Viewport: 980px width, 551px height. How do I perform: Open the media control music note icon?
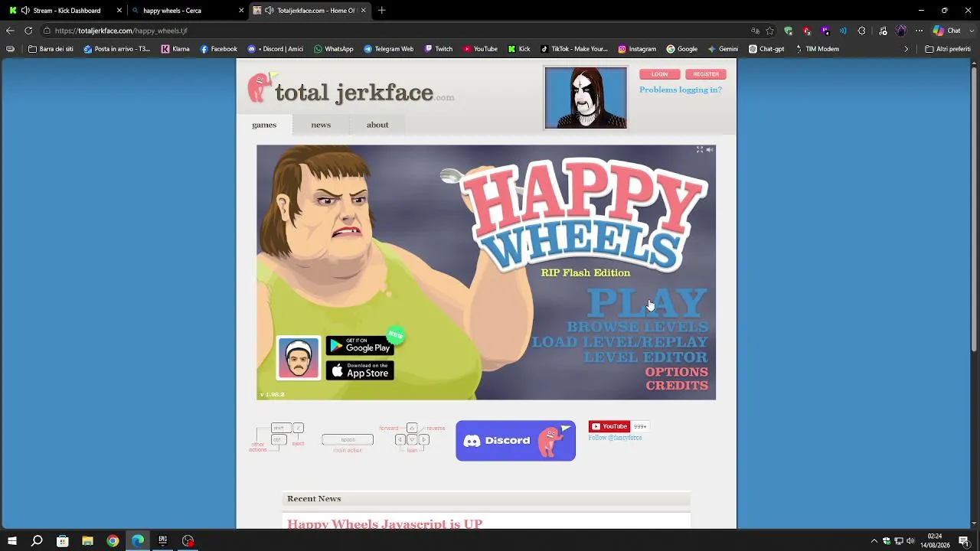pyautogui.click(x=883, y=31)
